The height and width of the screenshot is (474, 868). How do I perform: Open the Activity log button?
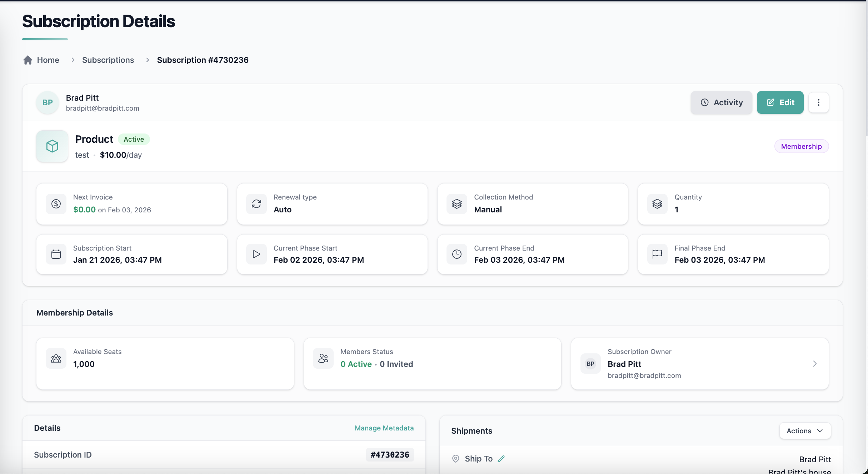coord(721,102)
